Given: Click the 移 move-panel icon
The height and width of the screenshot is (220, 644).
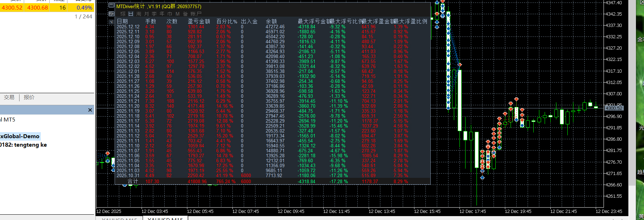Looking at the screenshot, I should [x=111, y=14].
